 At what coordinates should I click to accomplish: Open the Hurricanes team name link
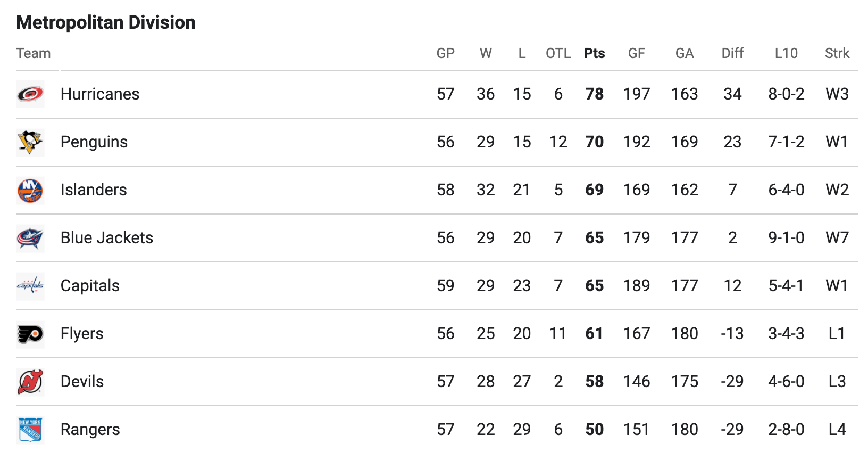point(100,94)
